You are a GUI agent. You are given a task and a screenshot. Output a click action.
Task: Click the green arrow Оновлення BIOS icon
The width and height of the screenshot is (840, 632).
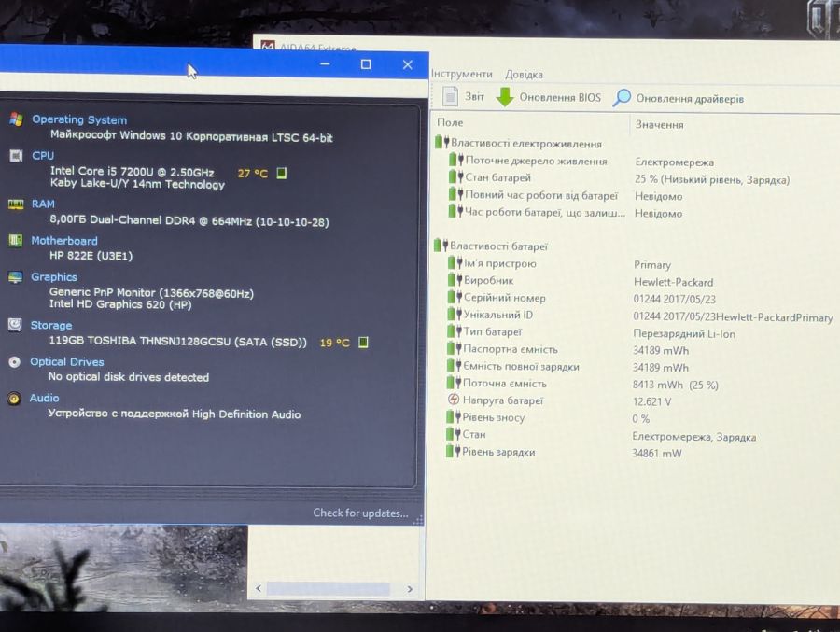[x=505, y=97]
